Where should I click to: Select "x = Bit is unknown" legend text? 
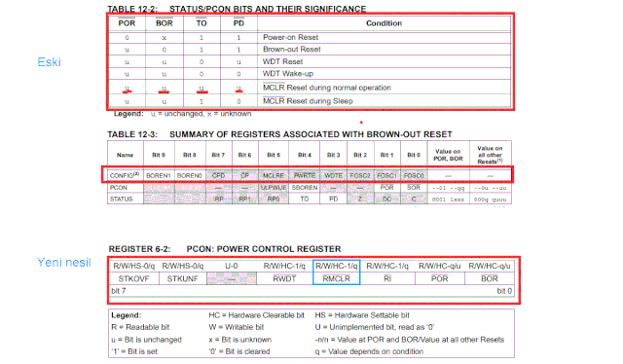[x=240, y=340]
